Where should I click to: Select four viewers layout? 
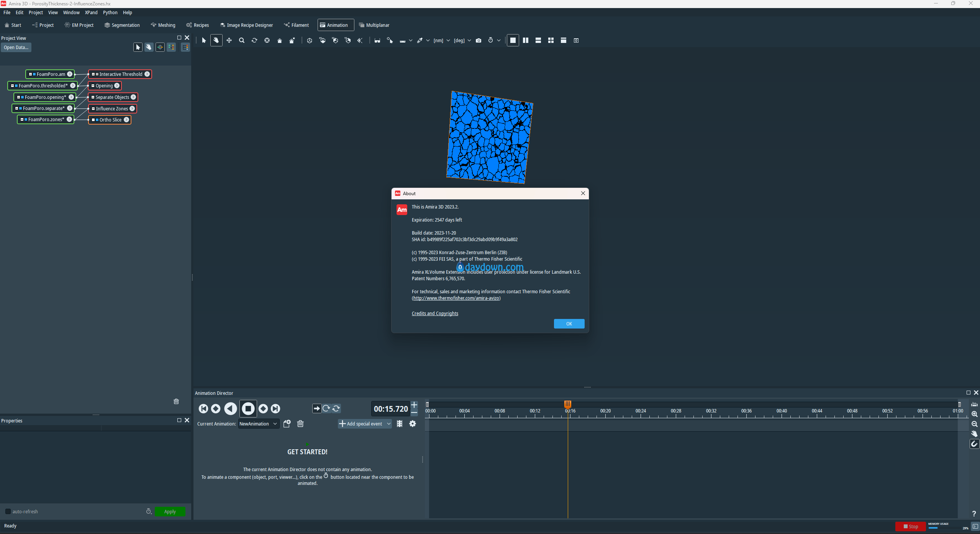click(x=551, y=40)
